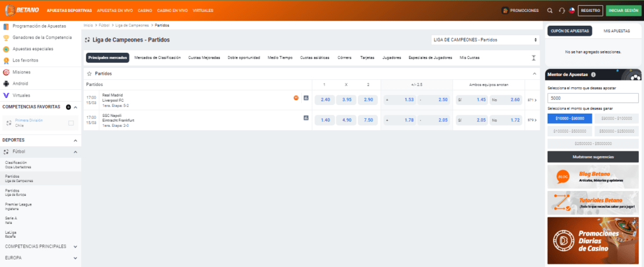
Task: Click the star icon beside Partidos
Action: (89, 74)
